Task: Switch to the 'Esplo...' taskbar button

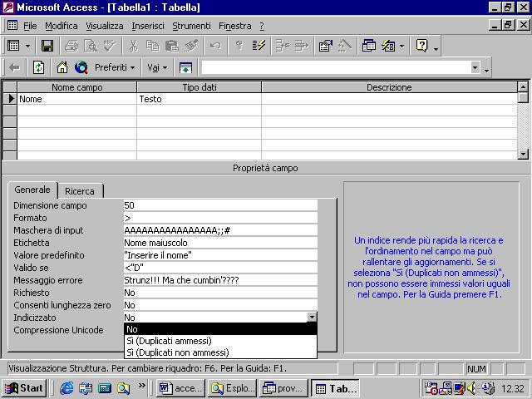Action: (233, 388)
